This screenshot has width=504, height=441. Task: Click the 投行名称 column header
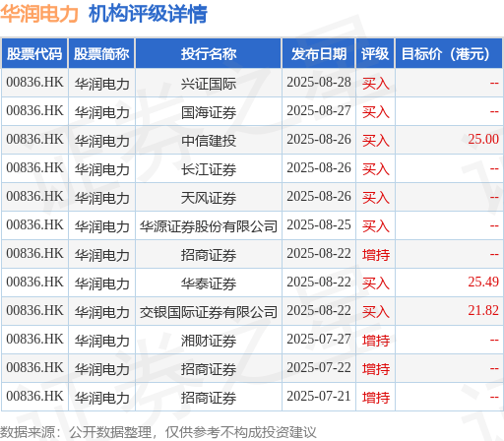click(x=209, y=53)
